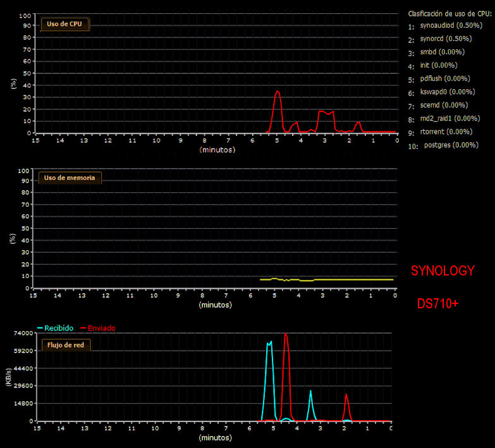Select 'synoaudiod (0.50%)' in CPU ranking

tap(451, 25)
